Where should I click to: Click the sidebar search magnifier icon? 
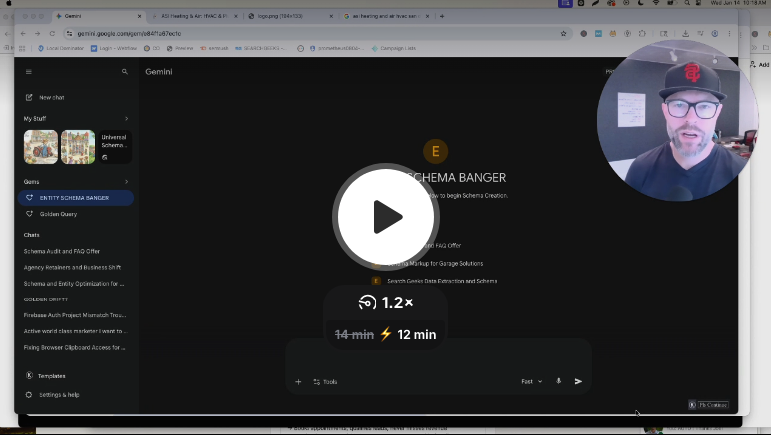(125, 72)
